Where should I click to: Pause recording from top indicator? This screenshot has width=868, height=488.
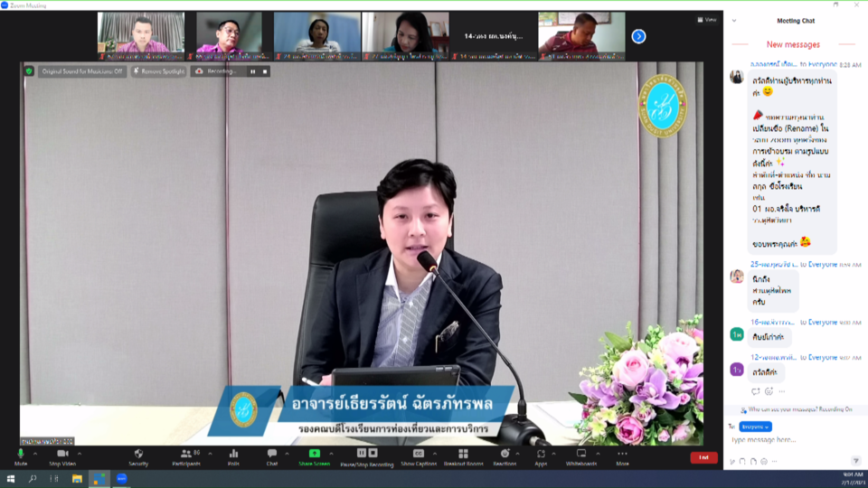coord(253,71)
